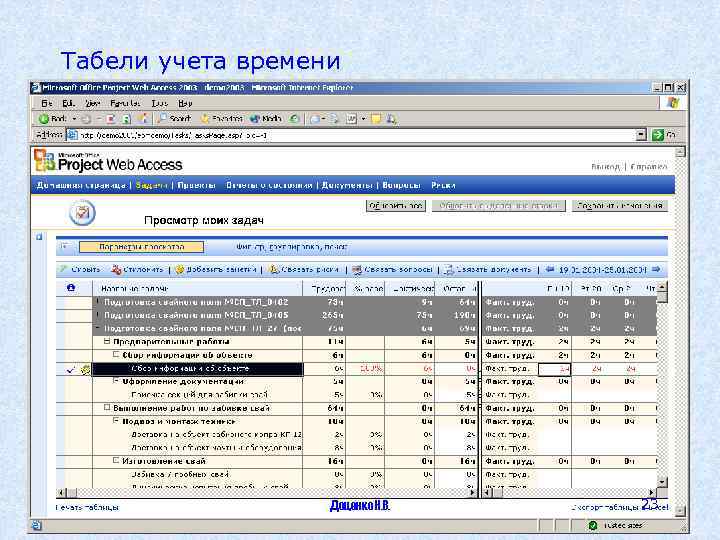Click the Edit with Word icon

pos(351,119)
